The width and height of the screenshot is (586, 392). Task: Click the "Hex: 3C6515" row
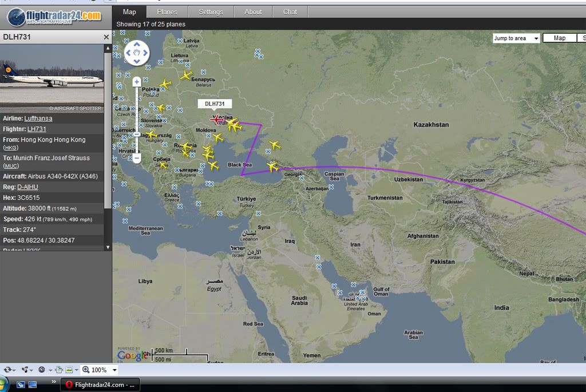(x=52, y=197)
